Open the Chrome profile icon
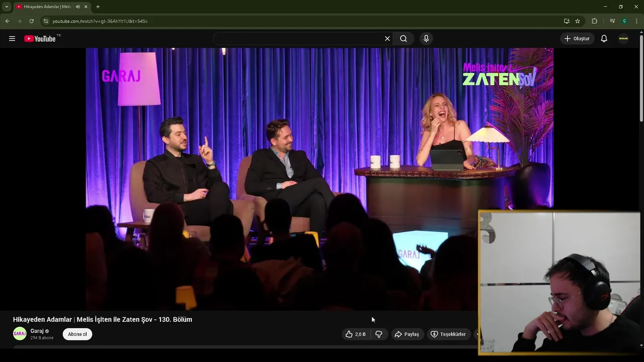Viewport: 644px width, 362px height. tap(624, 21)
